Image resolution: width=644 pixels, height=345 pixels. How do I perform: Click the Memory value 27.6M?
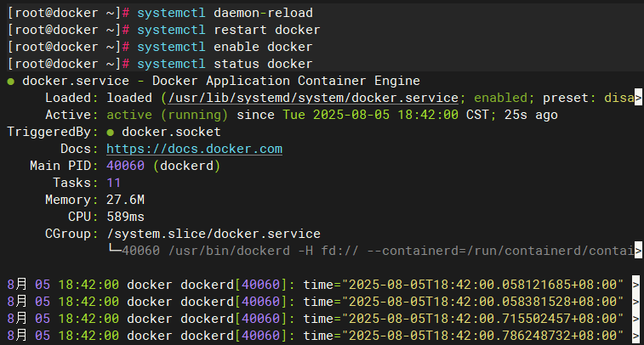(125, 200)
